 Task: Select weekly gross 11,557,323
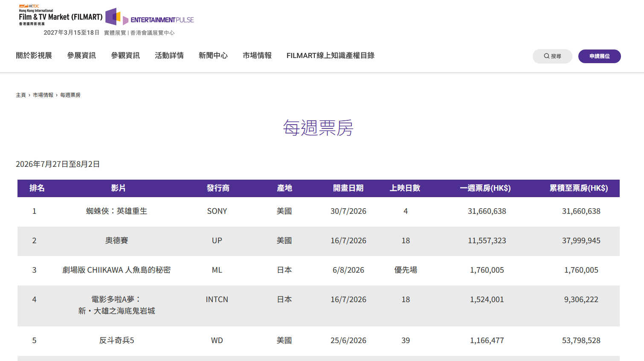coord(487,241)
